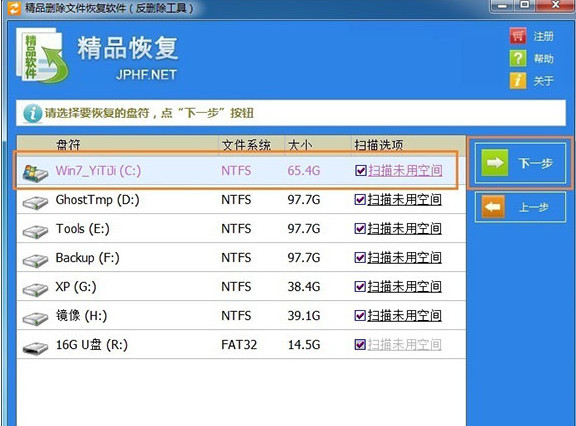
Task: Click the 注册 register link text
Action: pos(543,36)
